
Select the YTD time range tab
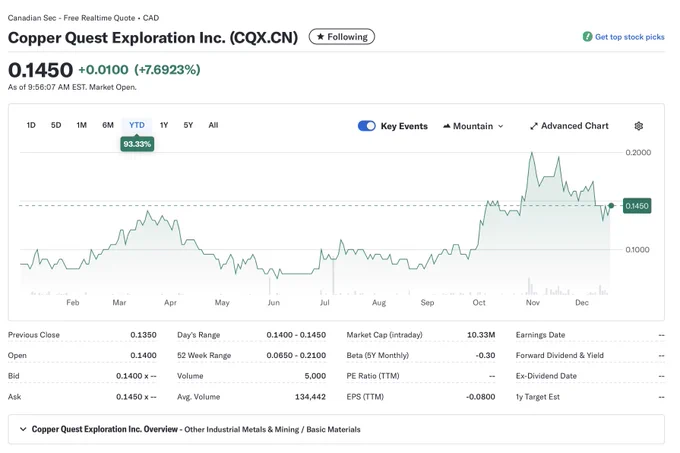(137, 125)
